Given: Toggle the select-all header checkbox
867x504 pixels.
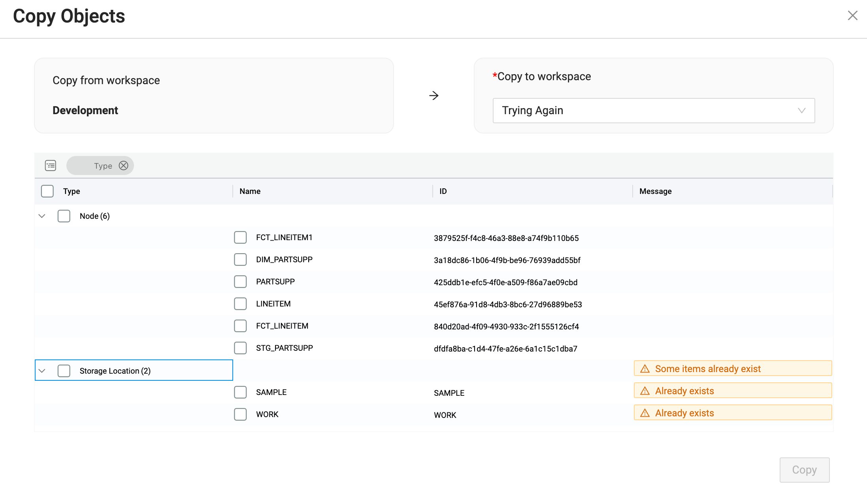Looking at the screenshot, I should (47, 191).
